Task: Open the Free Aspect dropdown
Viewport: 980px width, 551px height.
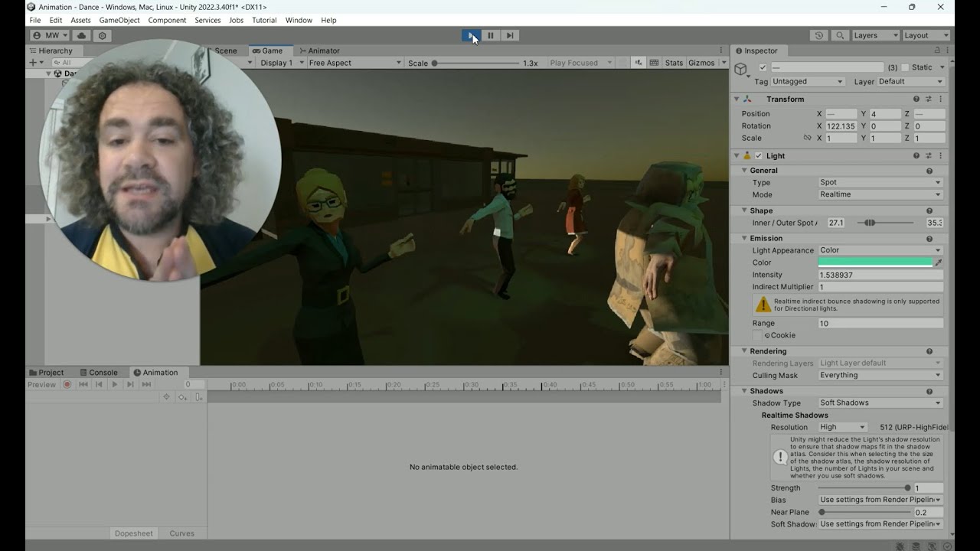Action: [x=354, y=63]
